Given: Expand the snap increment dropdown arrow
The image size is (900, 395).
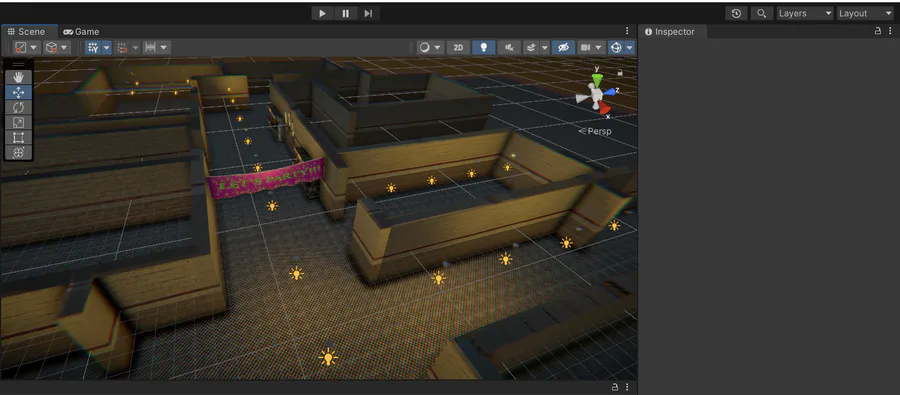Looking at the screenshot, I should 164,48.
